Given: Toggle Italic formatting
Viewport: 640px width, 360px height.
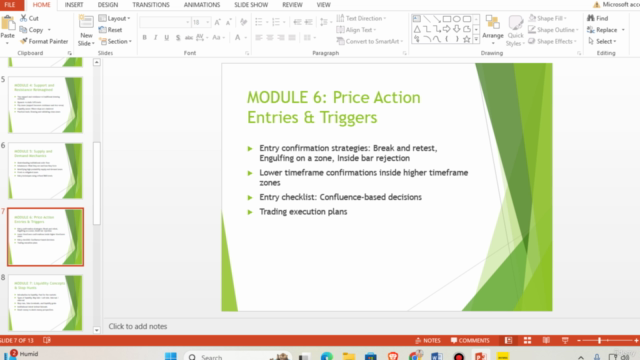Looking at the screenshot, I should [x=156, y=38].
